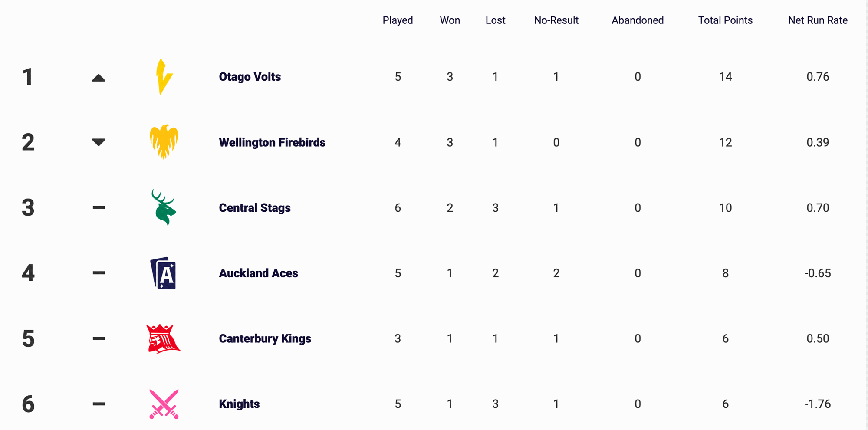Click the dash indicator beside rank 3
Screen dimensions: 868x430
[x=99, y=207]
